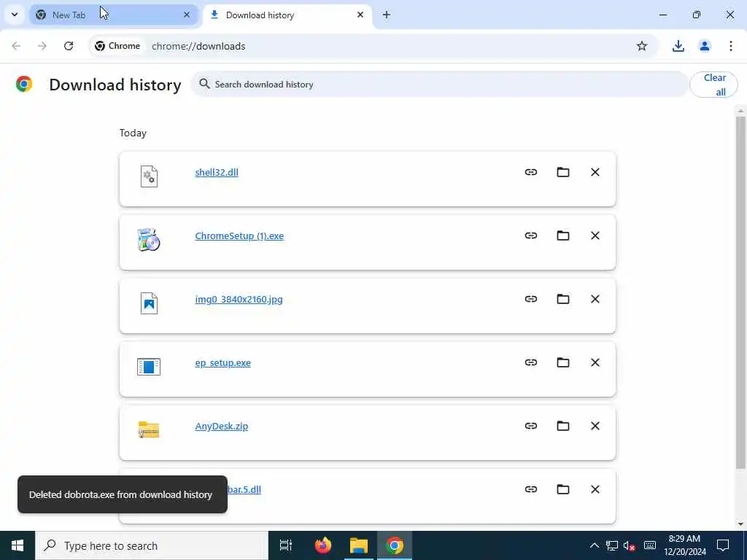The height and width of the screenshot is (560, 747).
Task: Click the ChromeSetup installer icon
Action: (149, 239)
